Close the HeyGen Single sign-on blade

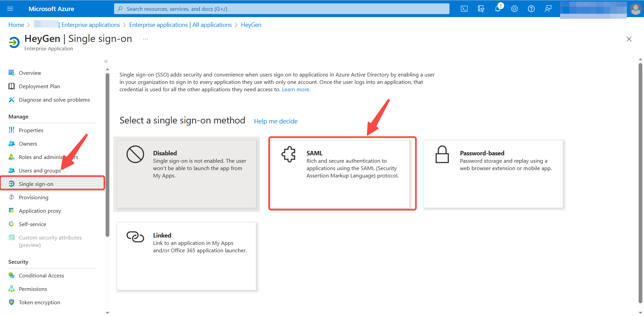[629, 39]
